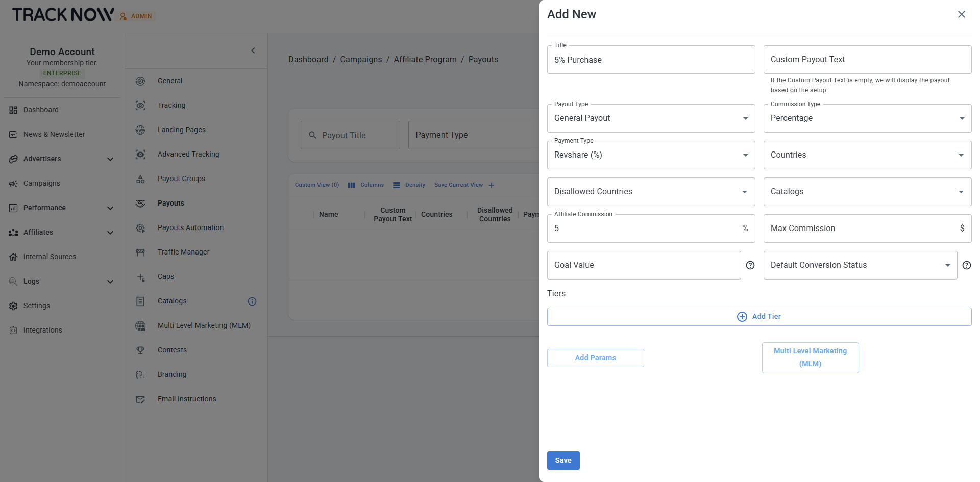Expand the Disallowed Countries dropdown

coord(651,192)
